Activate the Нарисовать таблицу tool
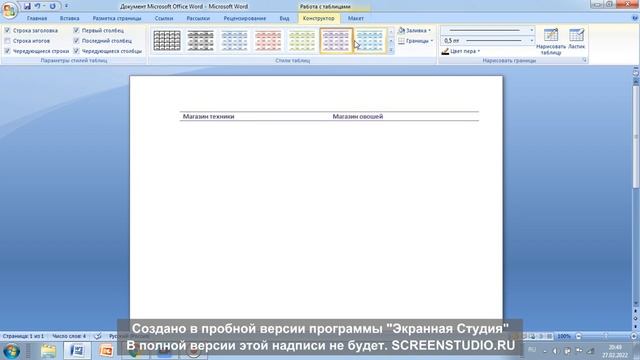 point(551,41)
